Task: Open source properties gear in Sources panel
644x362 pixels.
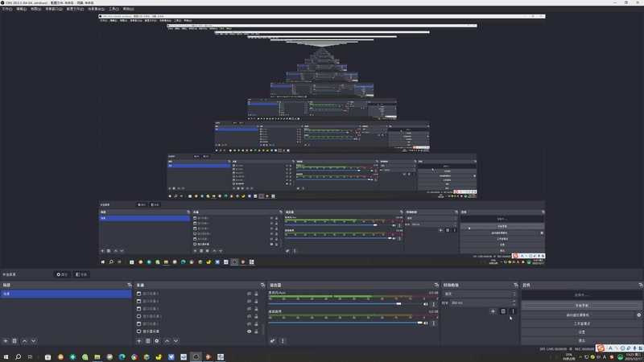Action: pos(157,340)
